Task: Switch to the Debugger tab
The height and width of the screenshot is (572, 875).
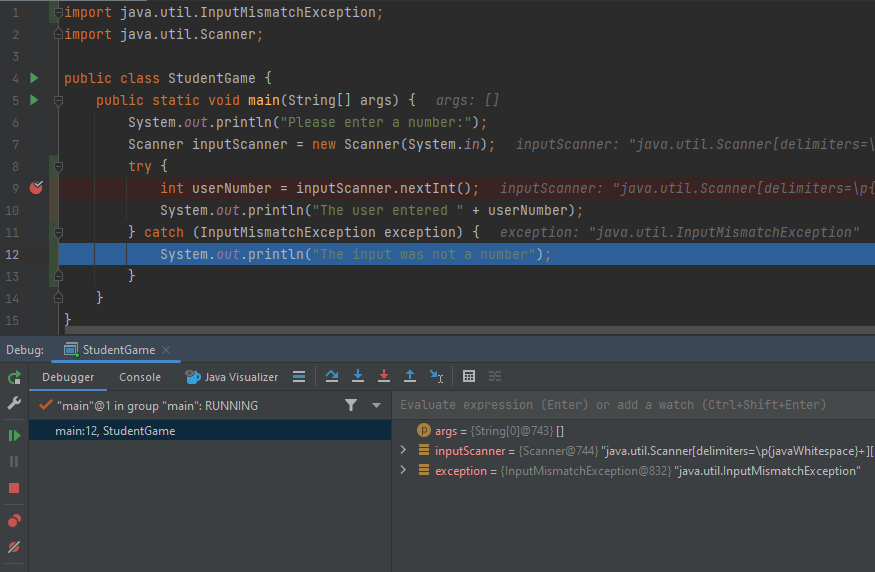Action: [68, 377]
